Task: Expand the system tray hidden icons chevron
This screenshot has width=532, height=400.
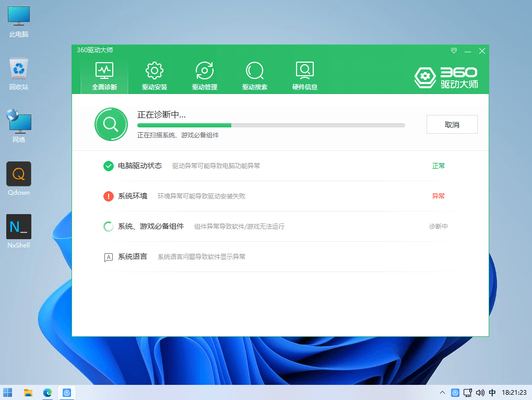Action: pyautogui.click(x=442, y=393)
